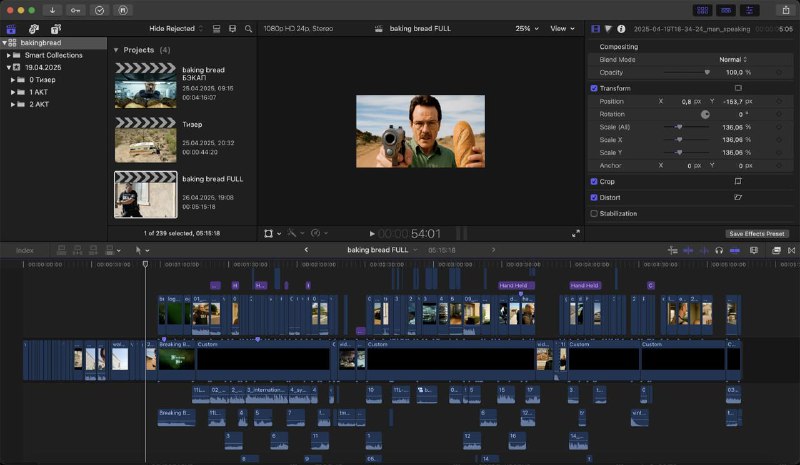Open the Select tool arrow menu

142,250
